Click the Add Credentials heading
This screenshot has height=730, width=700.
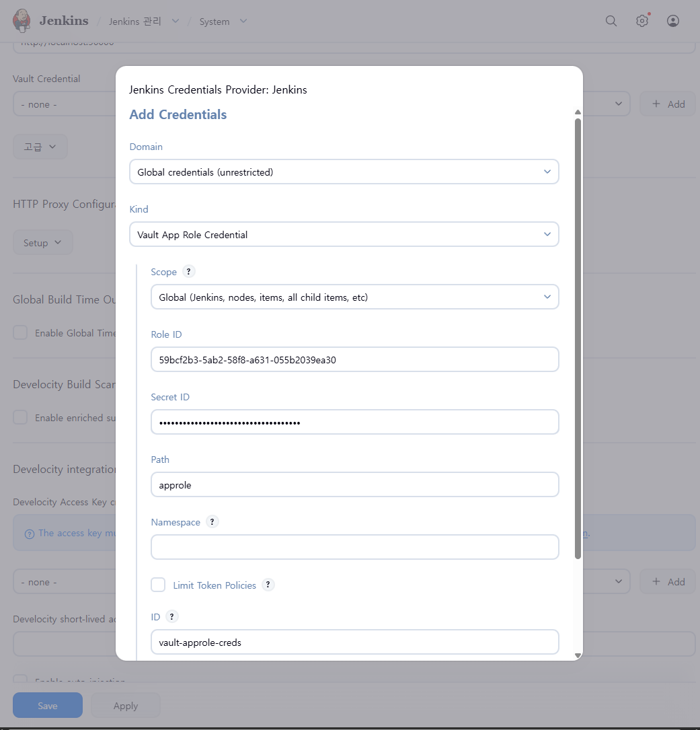pyautogui.click(x=178, y=114)
